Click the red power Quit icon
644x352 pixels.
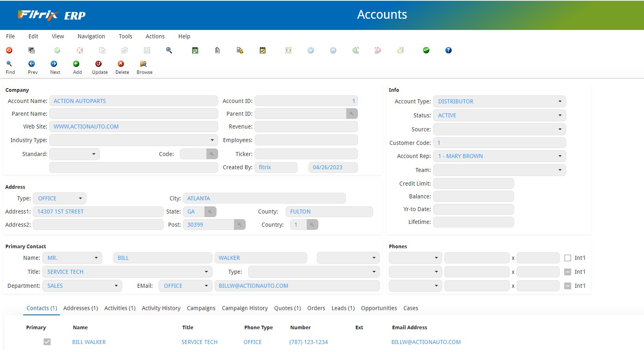[x=9, y=50]
